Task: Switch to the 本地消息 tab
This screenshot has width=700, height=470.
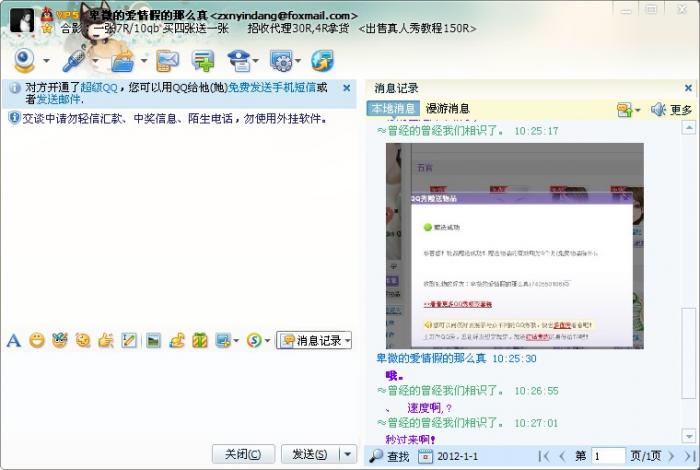Action: pos(393,108)
